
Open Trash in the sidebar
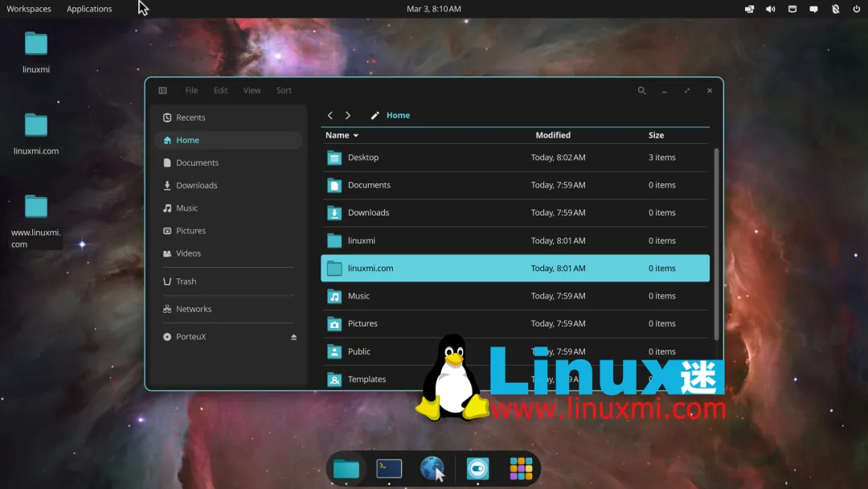228,281
